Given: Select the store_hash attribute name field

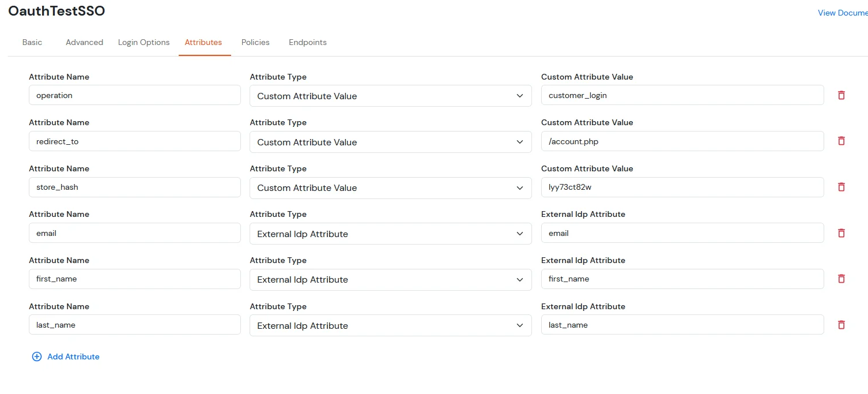Looking at the screenshot, I should 134,187.
